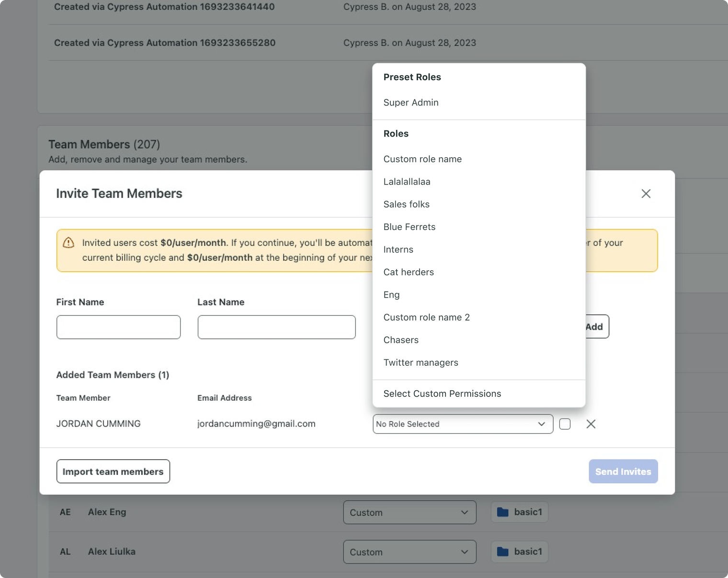The image size is (728, 578).
Task: Remove Jordan Cumming from added members
Action: 591,424
